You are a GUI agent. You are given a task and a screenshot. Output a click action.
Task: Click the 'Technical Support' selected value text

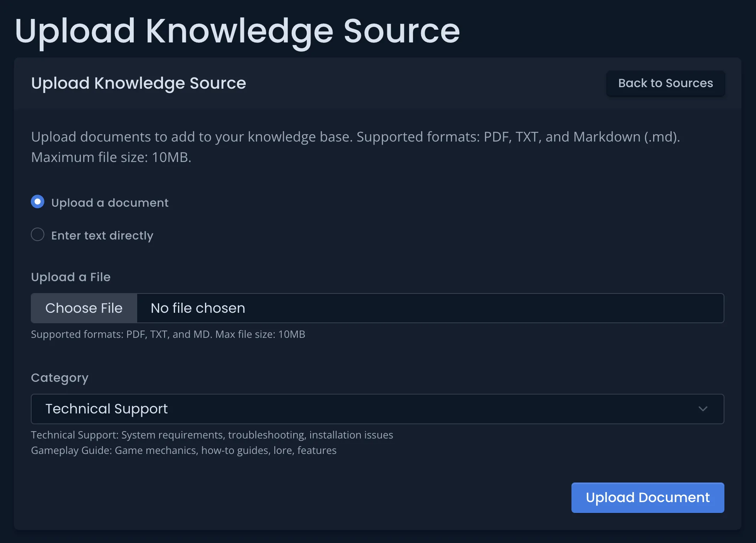[x=107, y=409]
